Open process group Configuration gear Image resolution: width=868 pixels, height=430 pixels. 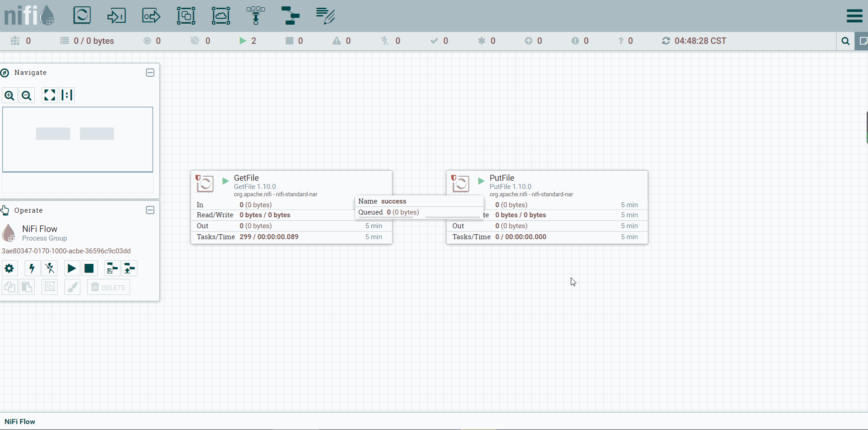click(10, 268)
